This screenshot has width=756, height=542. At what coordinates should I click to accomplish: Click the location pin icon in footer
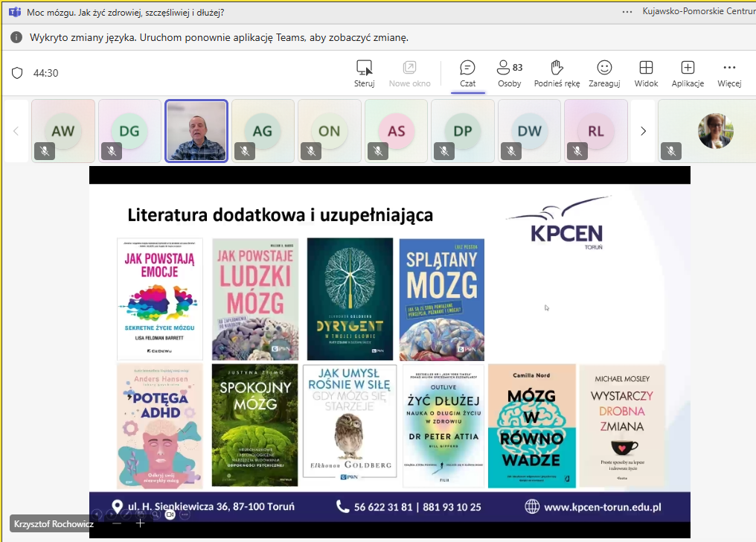tap(117, 506)
